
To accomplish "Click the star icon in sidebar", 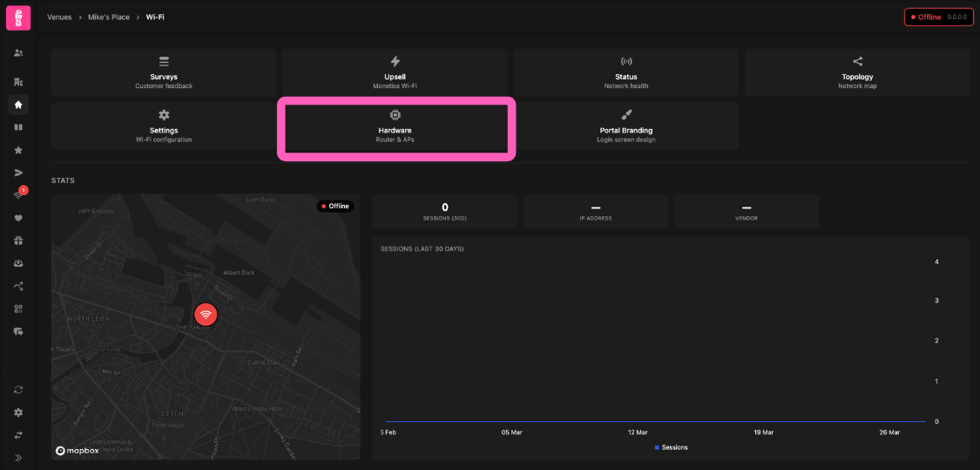I will tap(18, 150).
